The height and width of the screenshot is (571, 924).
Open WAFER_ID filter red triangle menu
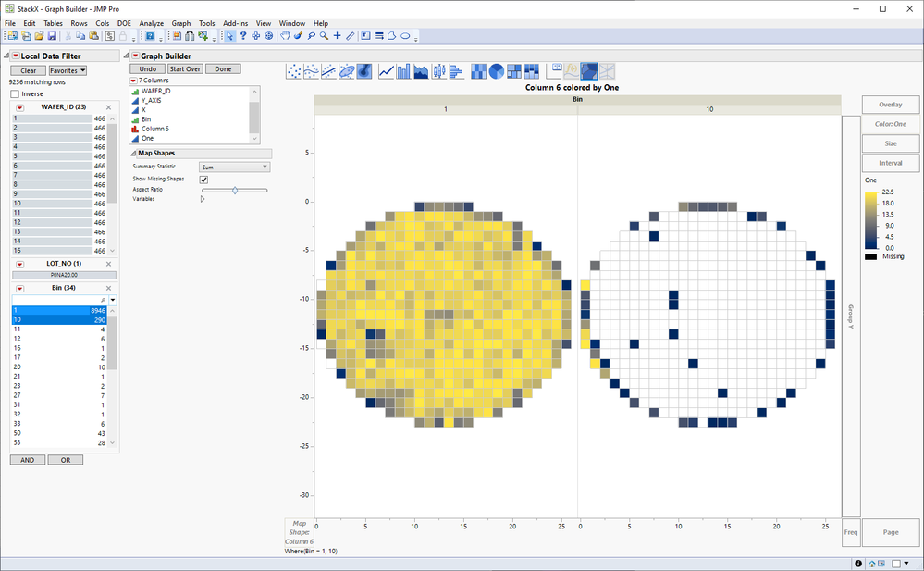pos(19,107)
